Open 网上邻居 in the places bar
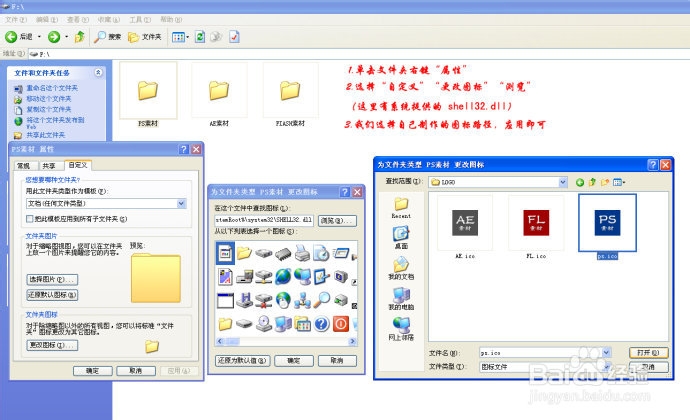 click(x=401, y=329)
